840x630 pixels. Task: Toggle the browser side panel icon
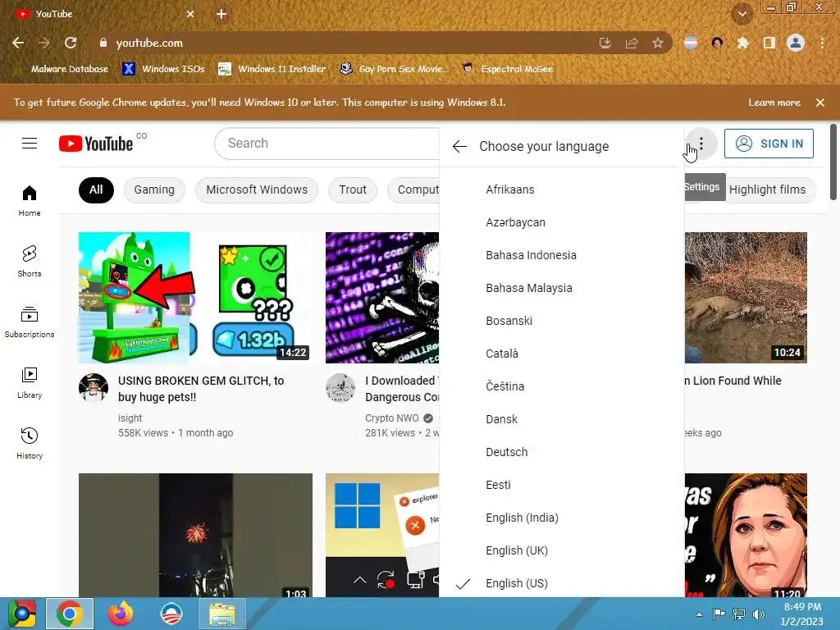769,43
